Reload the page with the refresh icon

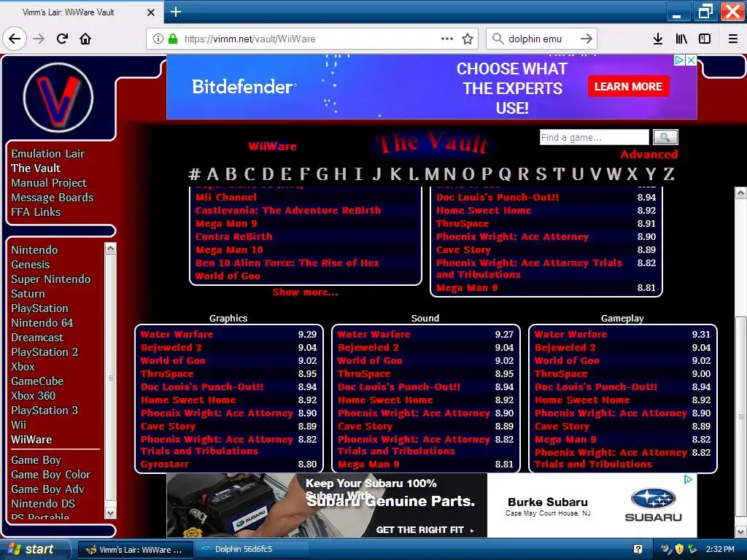63,39
